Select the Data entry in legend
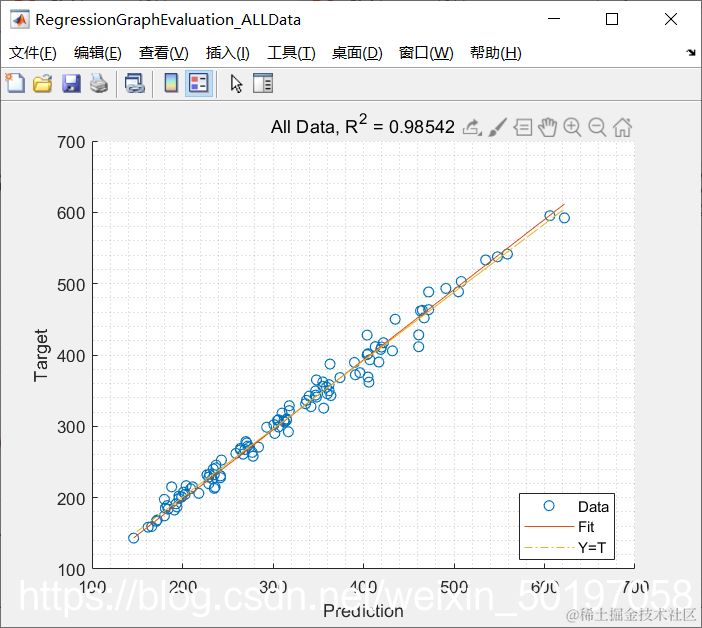702x628 pixels. (567, 507)
